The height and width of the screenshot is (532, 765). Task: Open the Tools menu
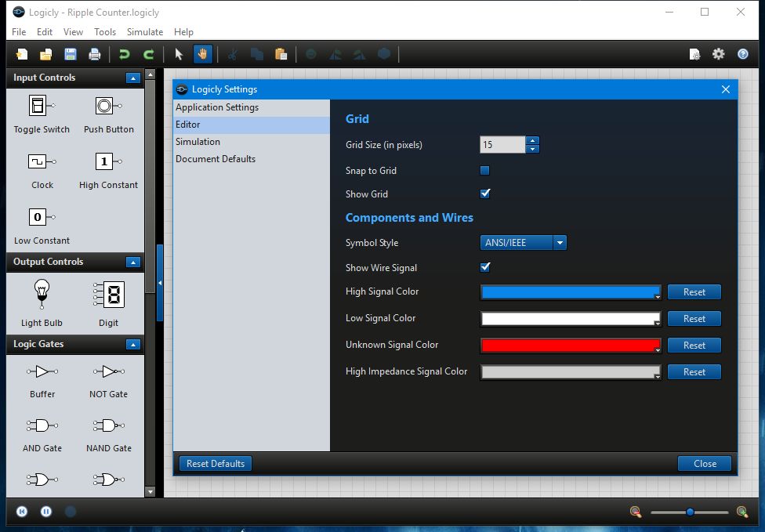pos(105,31)
